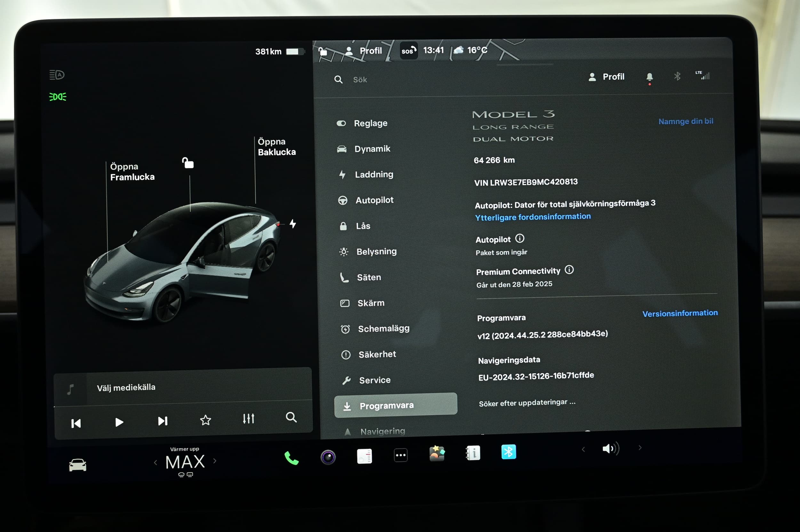Open the media equalizer sliders icon

[248, 419]
